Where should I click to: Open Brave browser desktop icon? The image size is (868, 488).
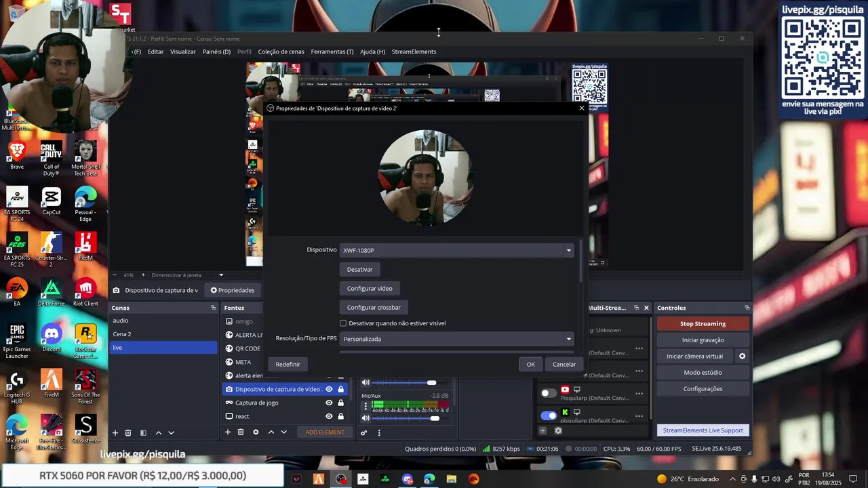17,155
